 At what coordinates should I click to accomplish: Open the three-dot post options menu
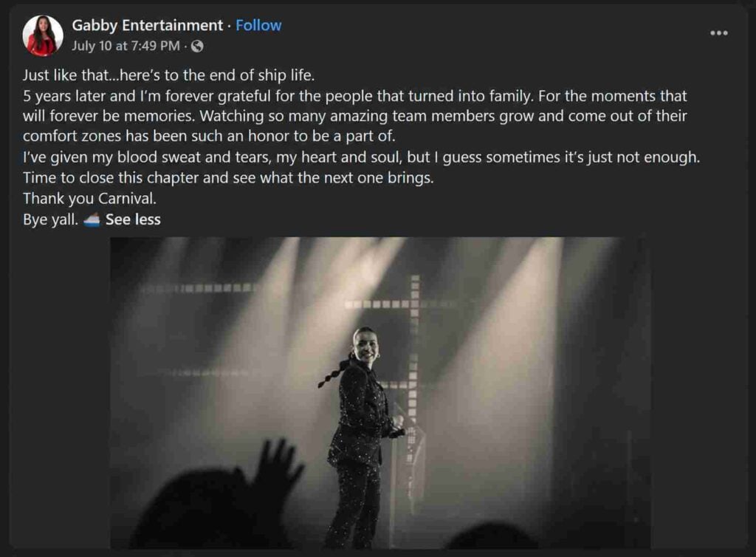click(x=719, y=33)
